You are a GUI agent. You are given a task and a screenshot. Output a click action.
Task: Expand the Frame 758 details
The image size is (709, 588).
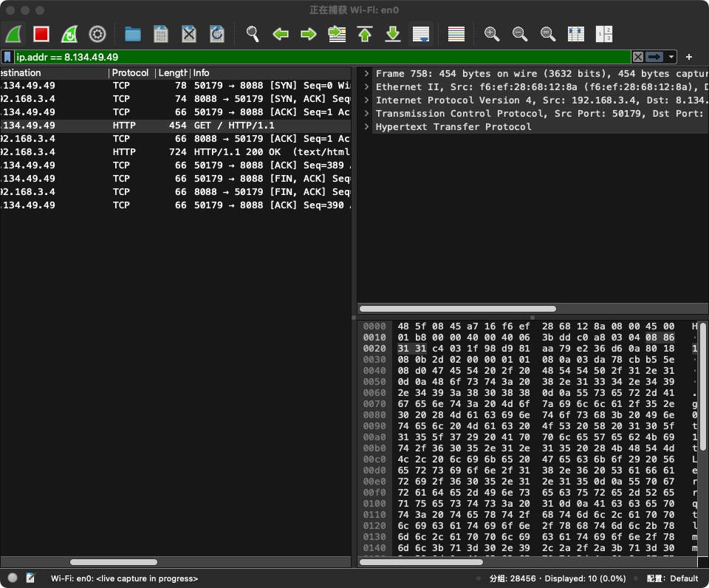click(x=366, y=73)
